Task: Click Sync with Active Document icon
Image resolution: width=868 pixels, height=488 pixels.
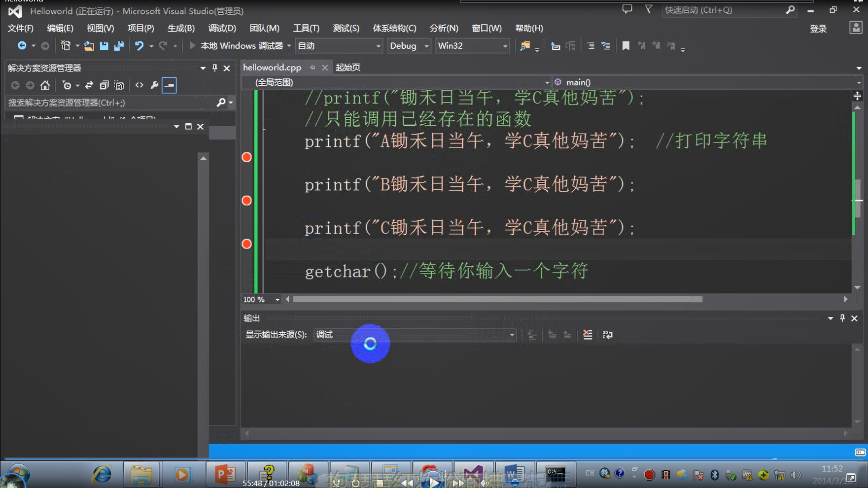Action: [x=89, y=85]
